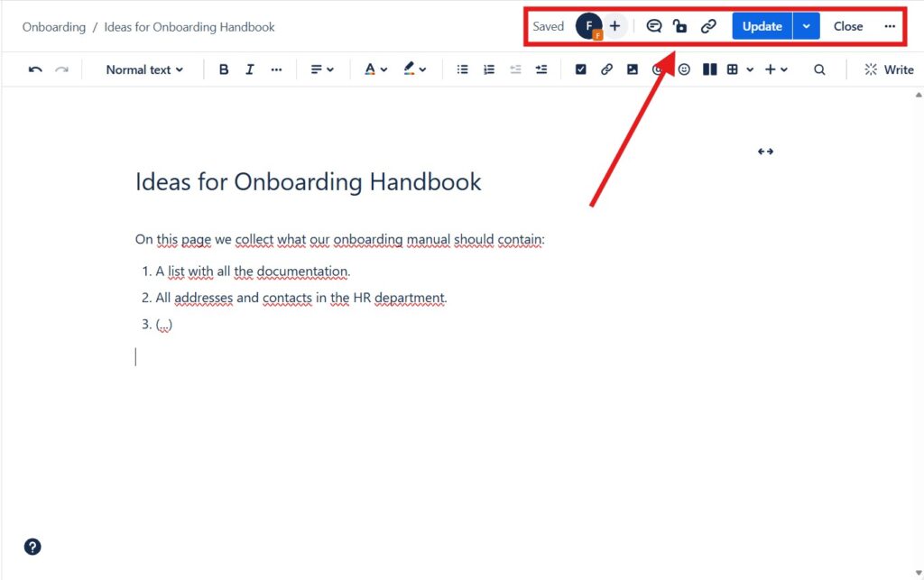Toggle bold formatting
The width and height of the screenshot is (924, 580).
click(223, 69)
